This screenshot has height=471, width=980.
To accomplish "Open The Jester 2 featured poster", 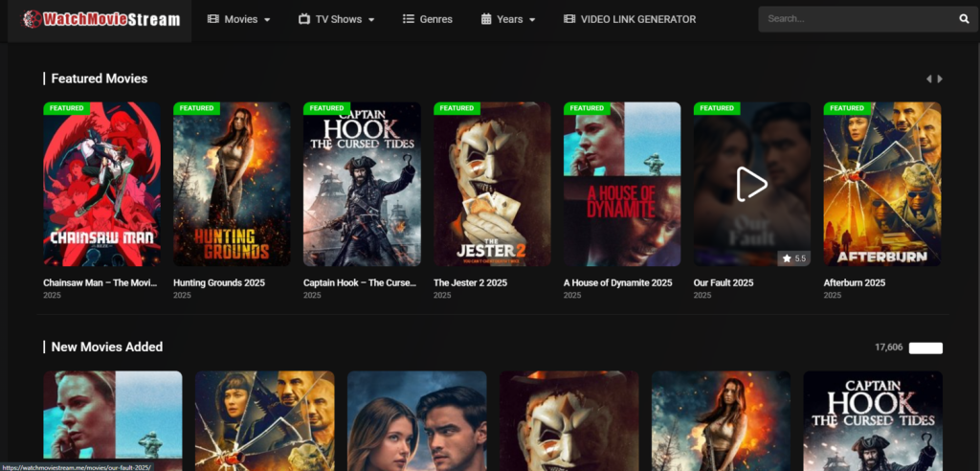I will pos(492,184).
